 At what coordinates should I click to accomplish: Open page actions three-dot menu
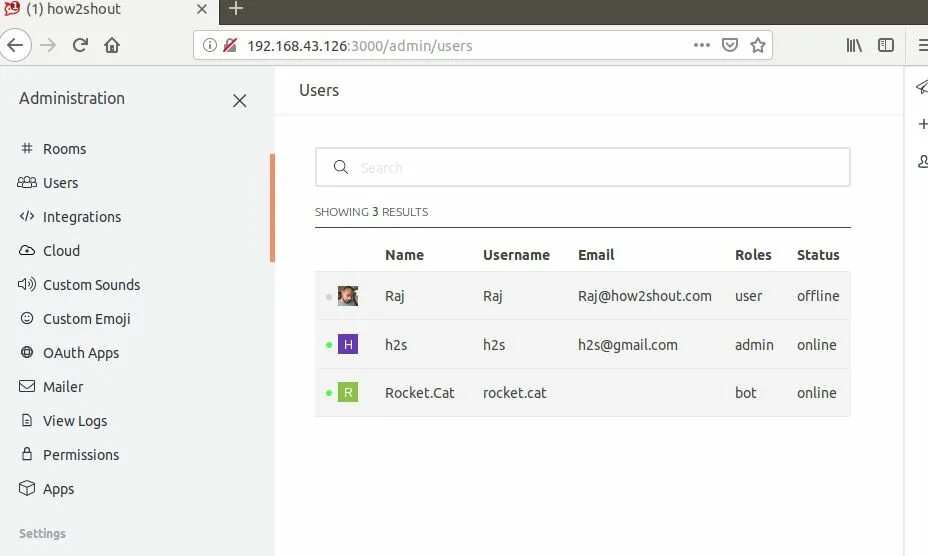[702, 45]
